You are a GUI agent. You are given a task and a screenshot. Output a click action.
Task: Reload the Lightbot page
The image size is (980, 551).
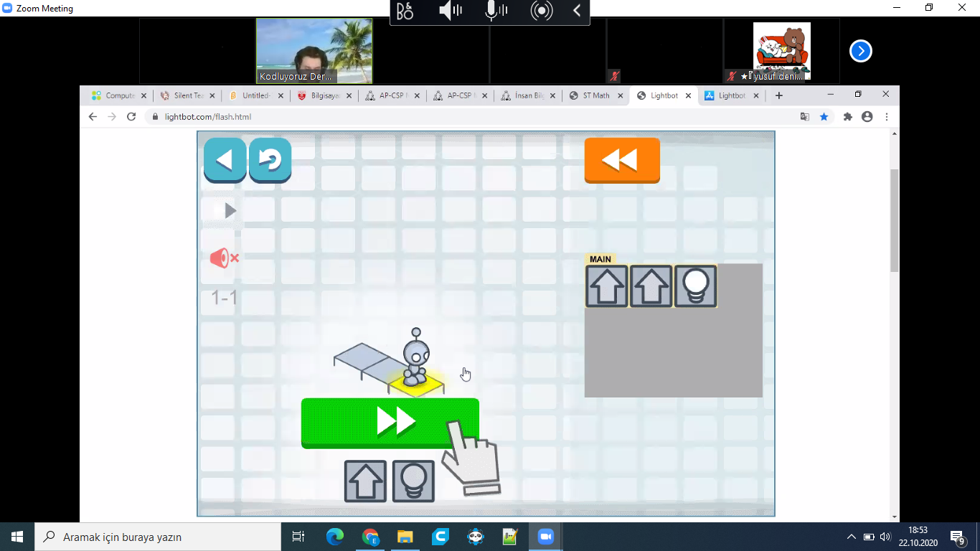pyautogui.click(x=131, y=116)
